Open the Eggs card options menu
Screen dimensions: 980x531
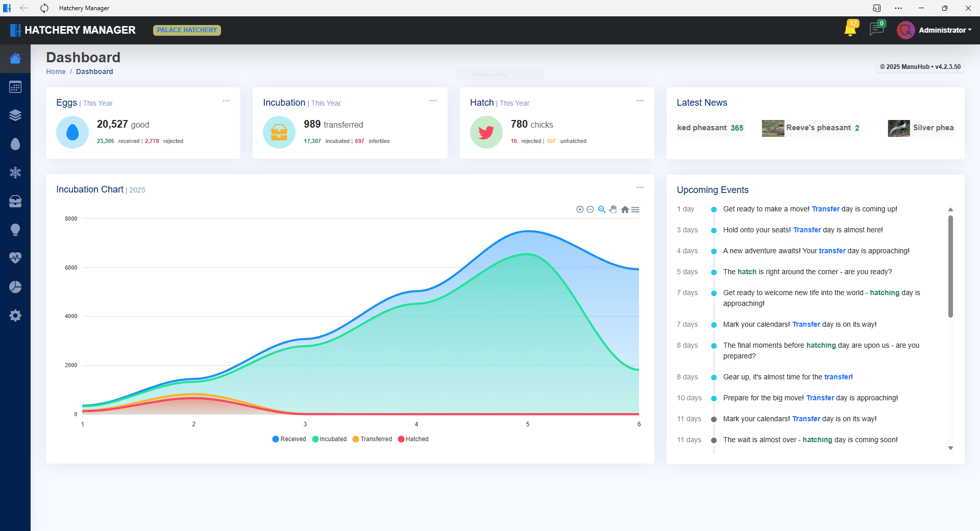(x=226, y=101)
